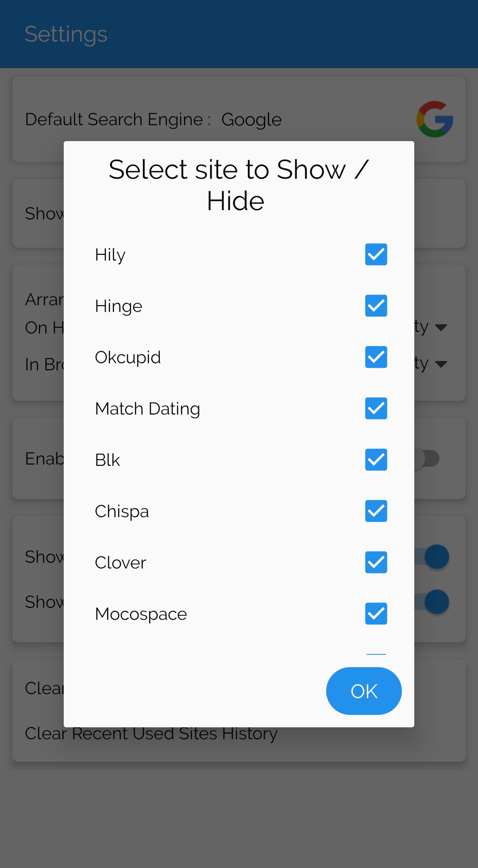Toggle the Chispa checkbox

[x=376, y=511]
